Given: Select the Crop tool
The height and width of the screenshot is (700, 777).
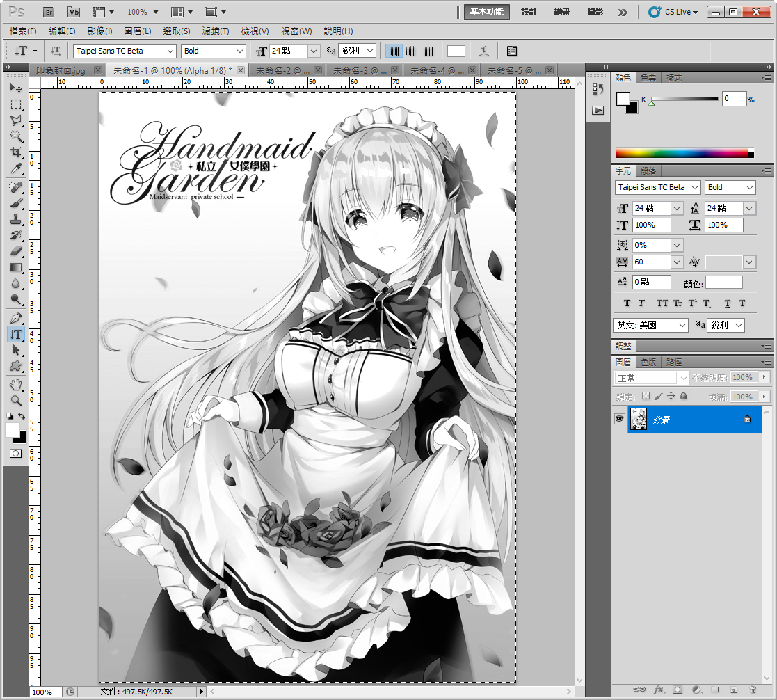Looking at the screenshot, I should (16, 152).
